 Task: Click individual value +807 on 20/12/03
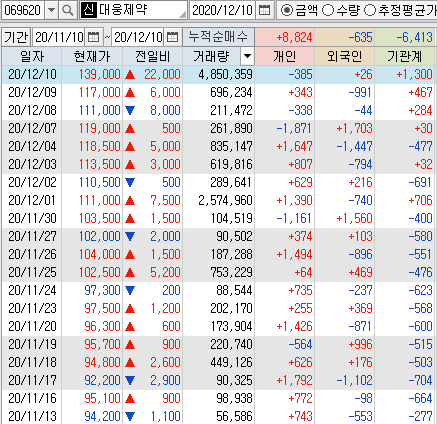(x=300, y=164)
